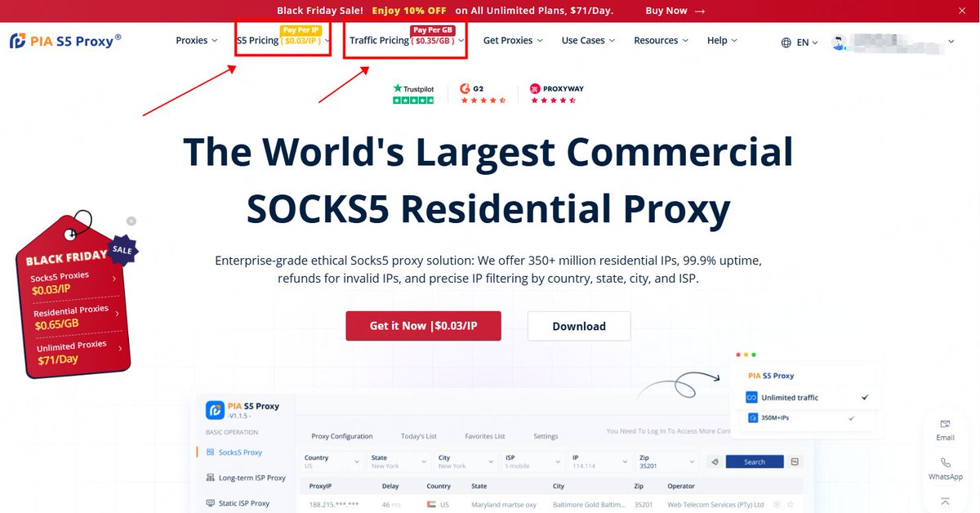Select Unlimited Proxies $71/Day on sale tag
Viewport: 980px width, 513px height.
tap(78, 352)
